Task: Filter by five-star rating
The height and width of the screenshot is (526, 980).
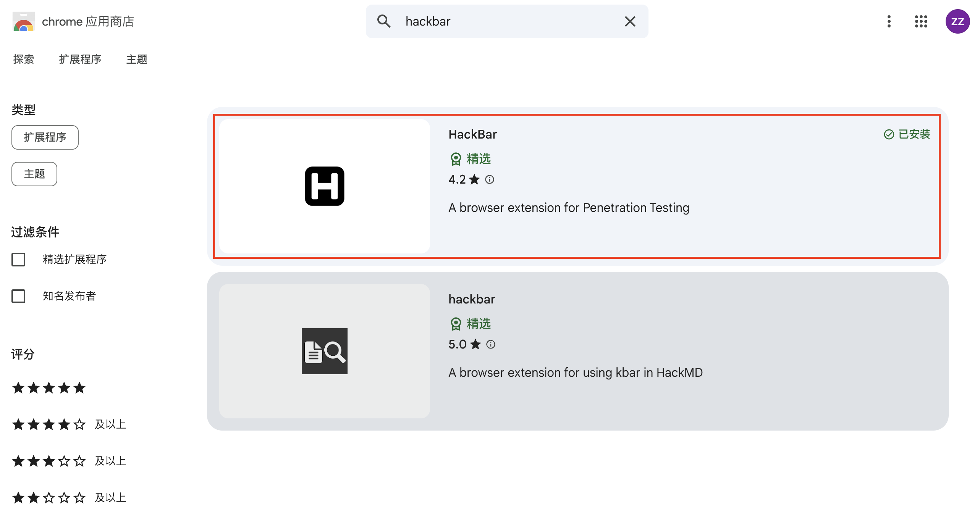Action: (x=49, y=388)
